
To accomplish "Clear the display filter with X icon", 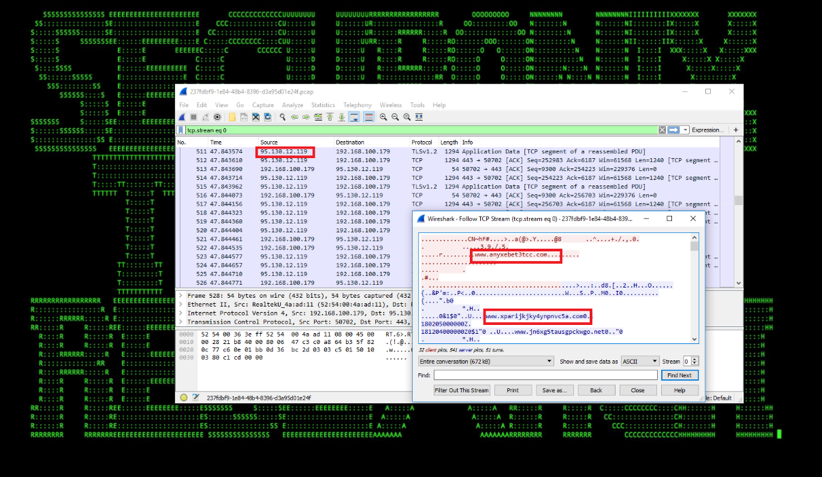I will point(662,130).
